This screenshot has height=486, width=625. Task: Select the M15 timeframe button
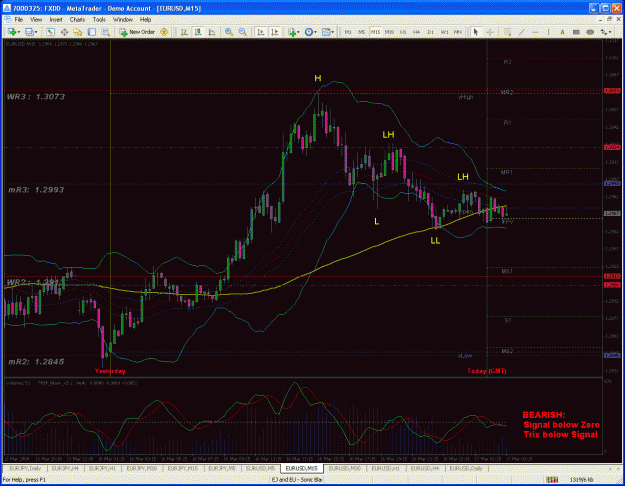click(375, 32)
